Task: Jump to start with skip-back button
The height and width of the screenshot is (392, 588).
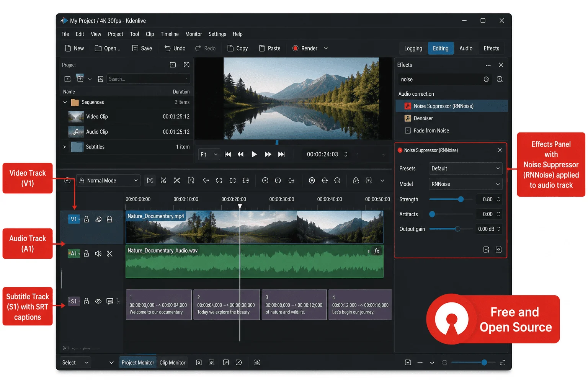Action: (x=228, y=154)
